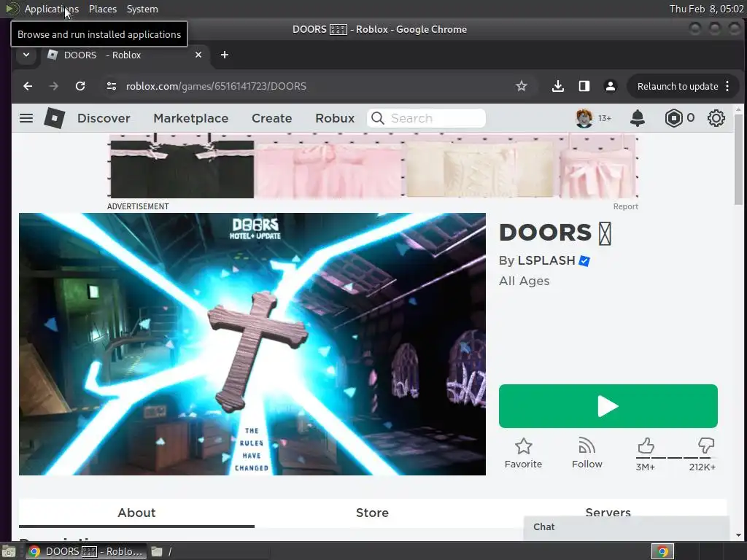Click the Roblox search field
Viewport: 747px width, 560px height.
coord(426,118)
